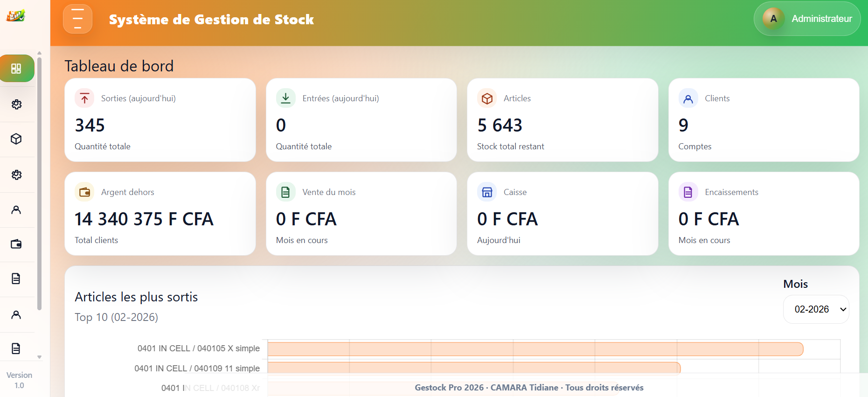This screenshot has height=397, width=868.
Task: Click 'Stock total restant' caption
Action: (511, 146)
